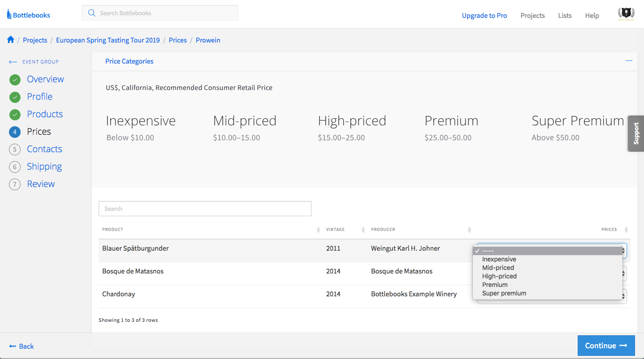Go to Overview step in sidebar
The image size is (644, 359).
point(45,79)
